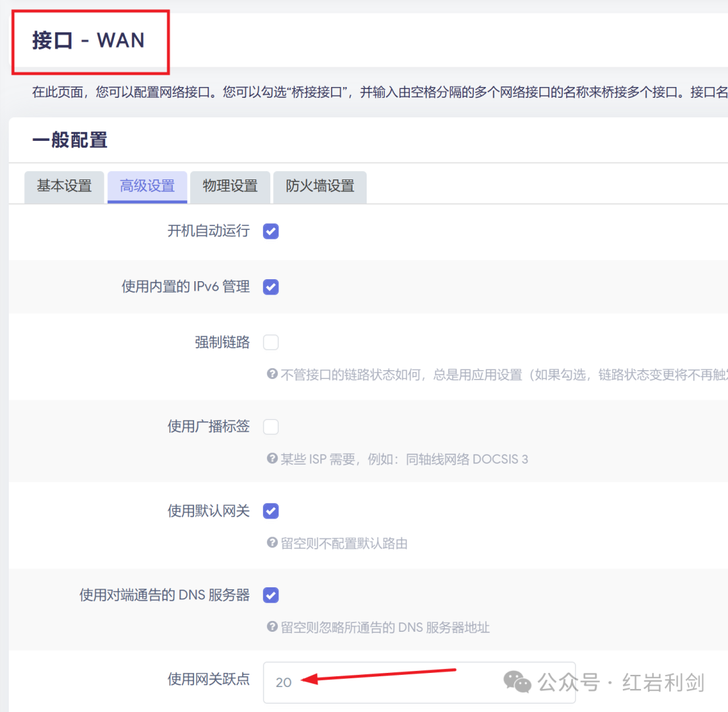Viewport: 728px width, 712px height.
Task: Click the 使用广播标签 label text
Action: point(208,426)
